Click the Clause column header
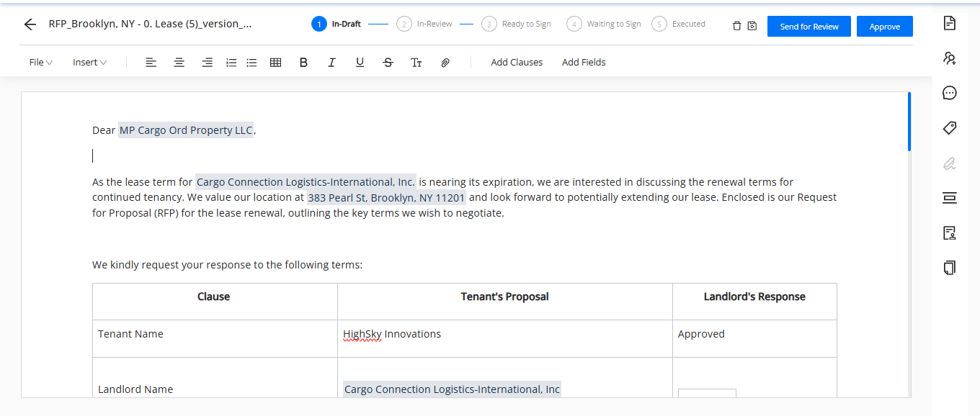The width and height of the screenshot is (980, 416). tap(215, 302)
